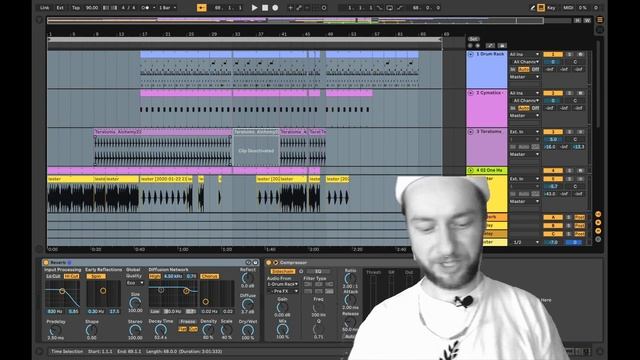The image size is (640, 360).
Task: Fold the 2 Cymatics track
Action: click(x=471, y=93)
